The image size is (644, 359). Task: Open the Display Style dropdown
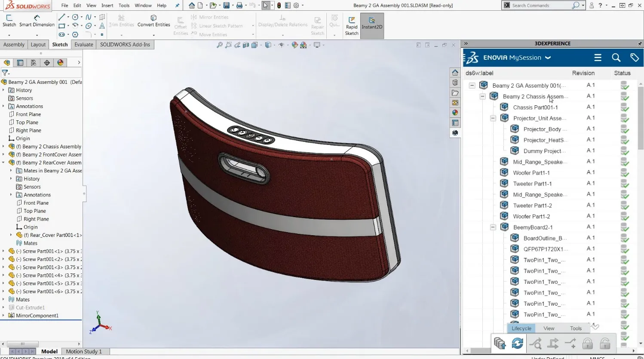coord(274,45)
